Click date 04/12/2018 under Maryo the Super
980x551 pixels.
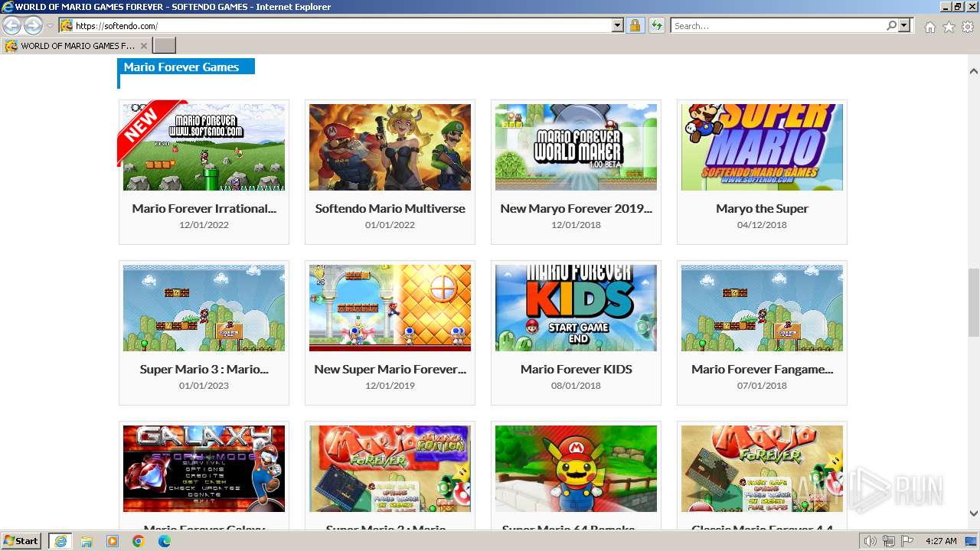click(x=762, y=225)
